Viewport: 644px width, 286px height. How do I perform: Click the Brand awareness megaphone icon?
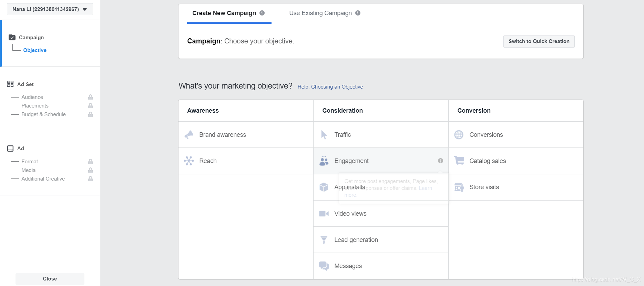(x=189, y=135)
